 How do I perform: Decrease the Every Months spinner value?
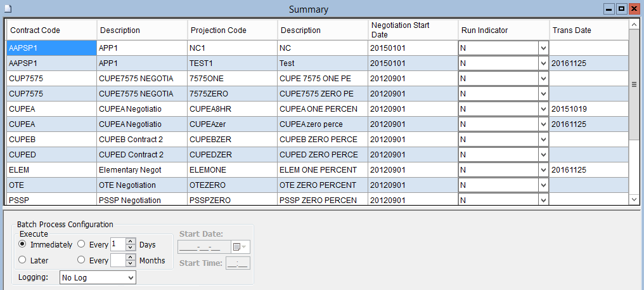click(131, 263)
